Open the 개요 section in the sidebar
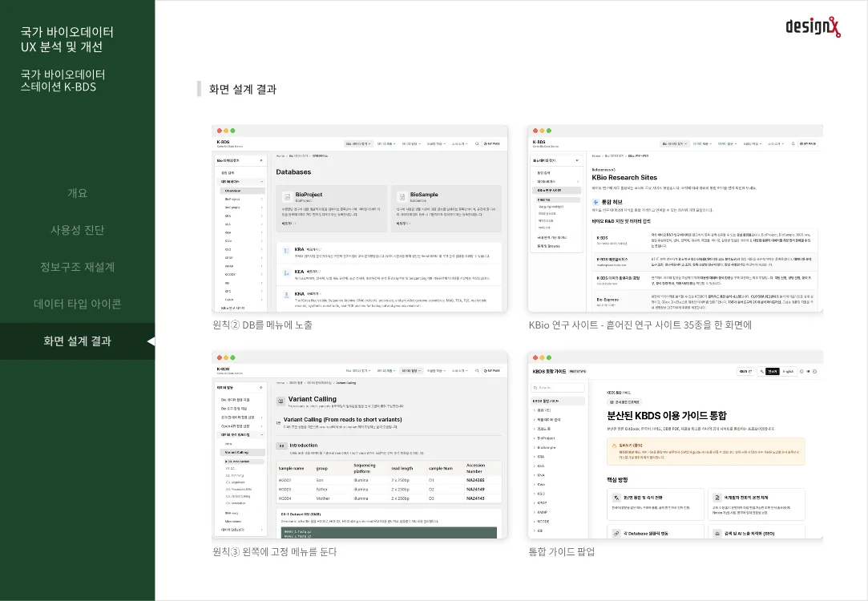868x601 pixels. (77, 193)
